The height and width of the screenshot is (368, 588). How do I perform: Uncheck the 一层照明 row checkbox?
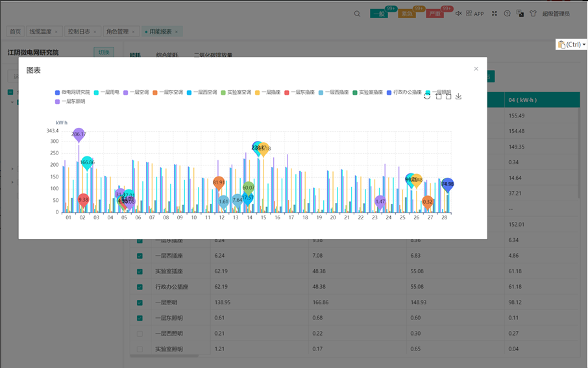point(140,302)
